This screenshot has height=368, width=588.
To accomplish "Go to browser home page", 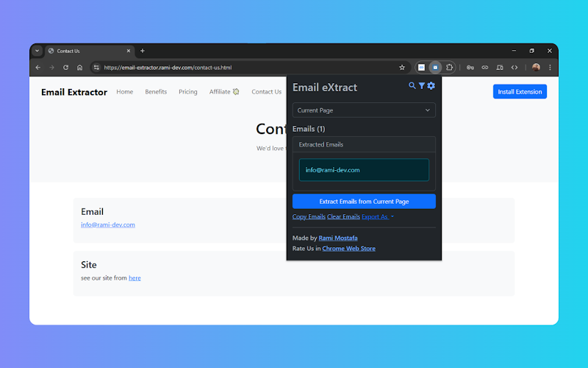I will 79,68.
